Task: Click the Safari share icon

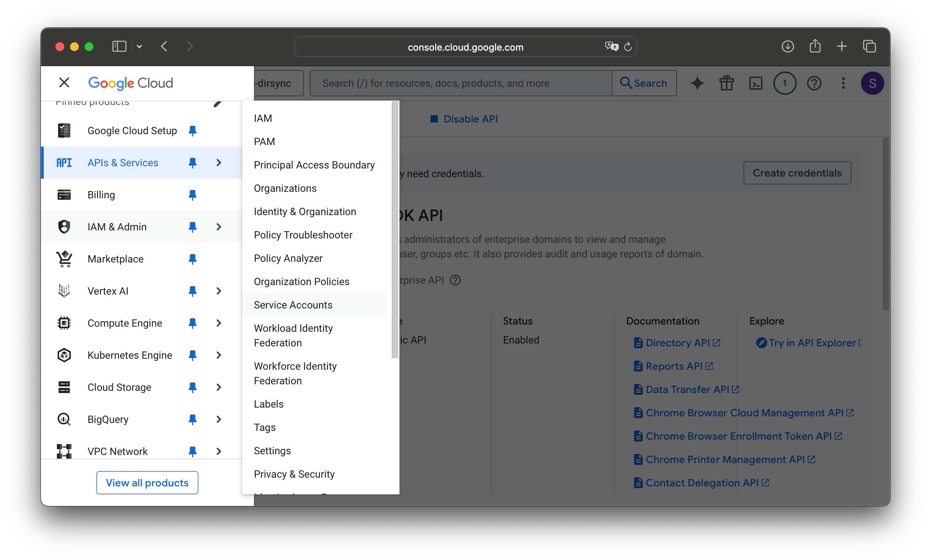Action: pos(815,46)
